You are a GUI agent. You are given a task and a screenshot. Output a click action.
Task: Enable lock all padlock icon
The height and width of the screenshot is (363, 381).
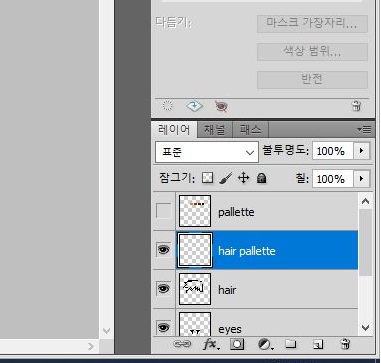point(261,178)
